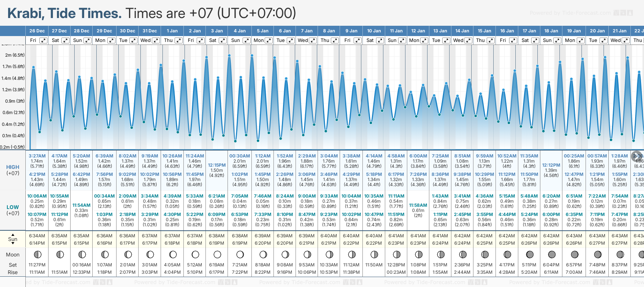Select the 15 Jan date header
644x287 pixels.
pos(484,31)
